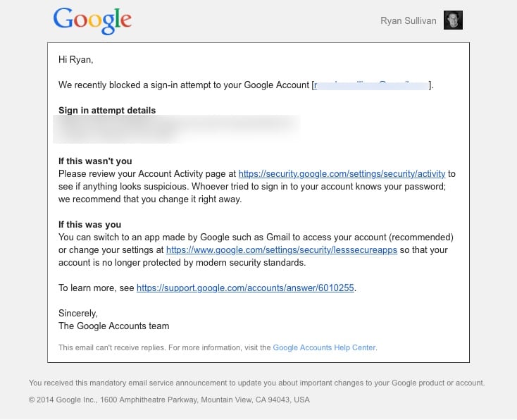Click "The Google Accounts team" signature
Screen dimensions: 517x420
coord(113,326)
